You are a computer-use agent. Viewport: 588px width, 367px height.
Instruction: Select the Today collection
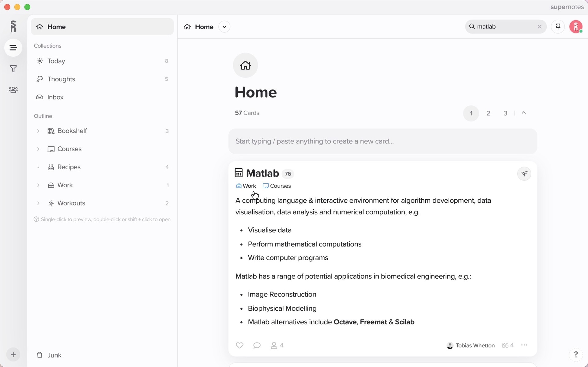(x=56, y=61)
